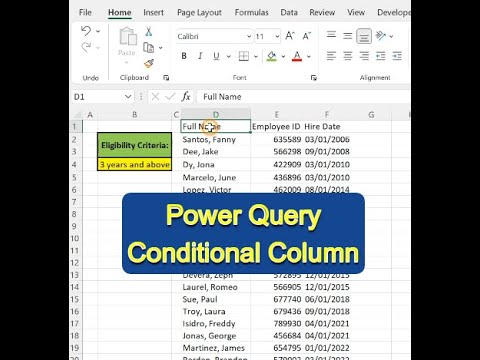Select the Format Painter brush
The width and height of the screenshot is (480, 360).
click(149, 63)
